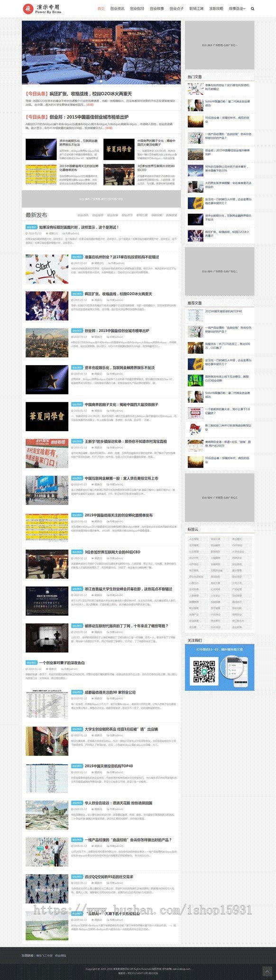Open the 职场江湖 nav item in header
Image resolution: width=276 pixels, height=980 pixels.
196,9
